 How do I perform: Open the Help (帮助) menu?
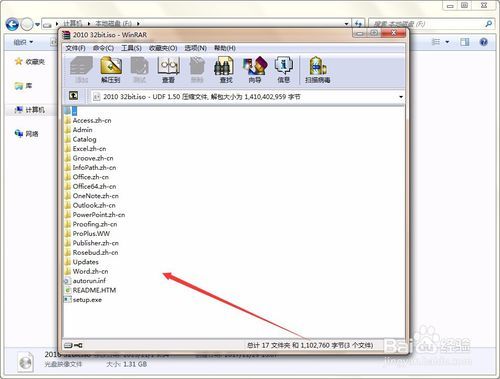click(225, 48)
